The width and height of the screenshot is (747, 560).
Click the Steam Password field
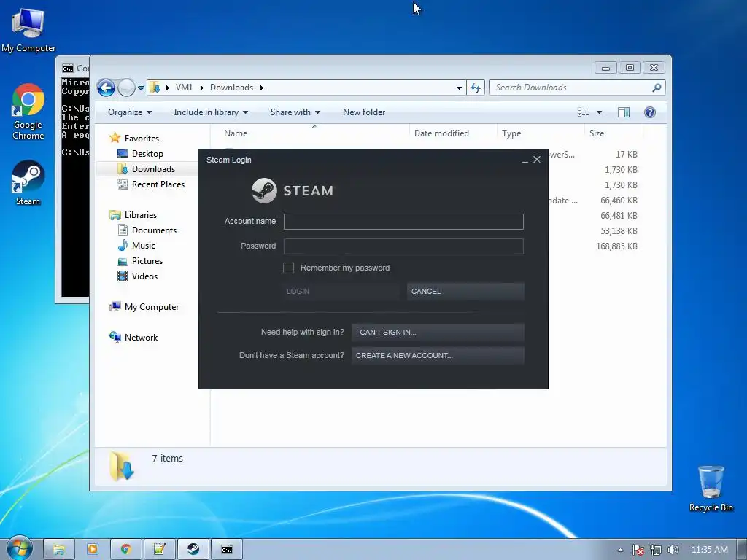(403, 246)
